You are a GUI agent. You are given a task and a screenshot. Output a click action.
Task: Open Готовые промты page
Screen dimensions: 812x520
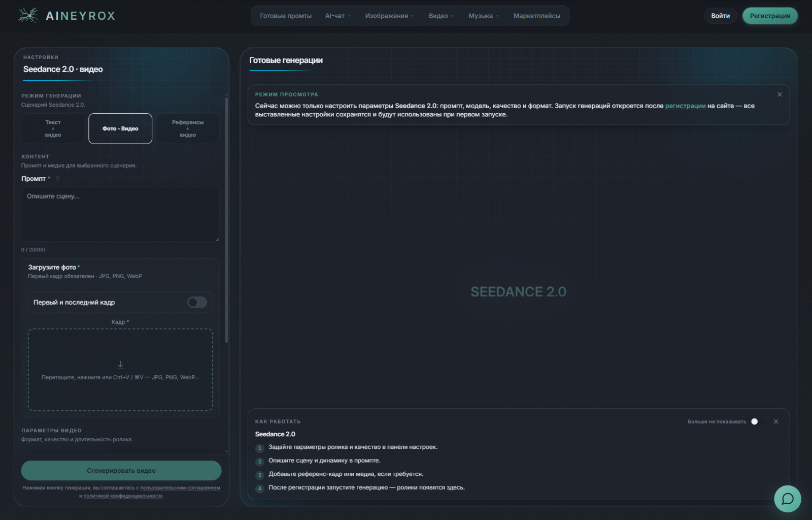point(286,16)
